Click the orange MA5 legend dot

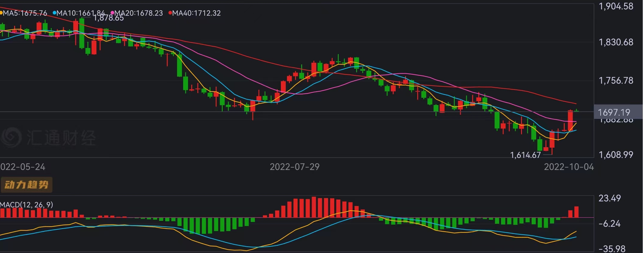[1, 13]
